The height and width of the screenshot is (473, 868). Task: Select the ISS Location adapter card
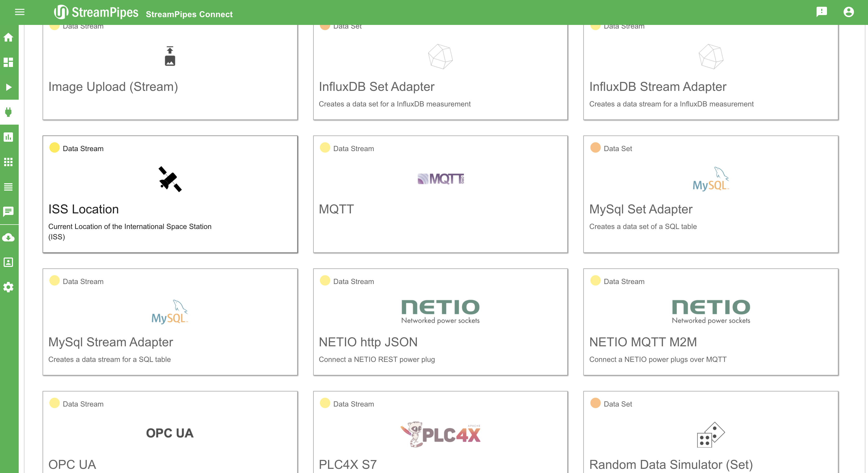[170, 194]
